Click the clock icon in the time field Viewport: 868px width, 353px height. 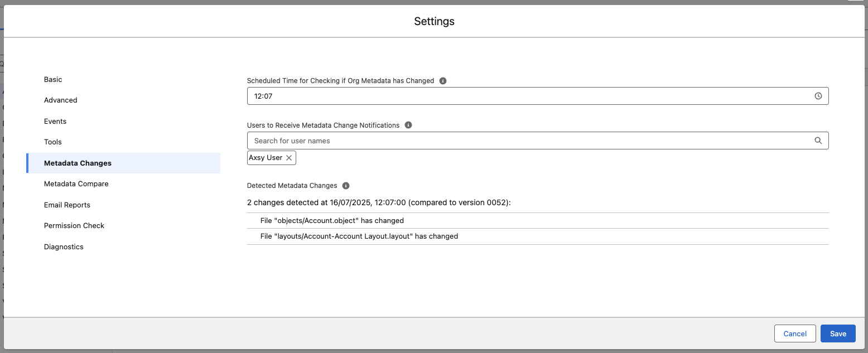(x=818, y=96)
